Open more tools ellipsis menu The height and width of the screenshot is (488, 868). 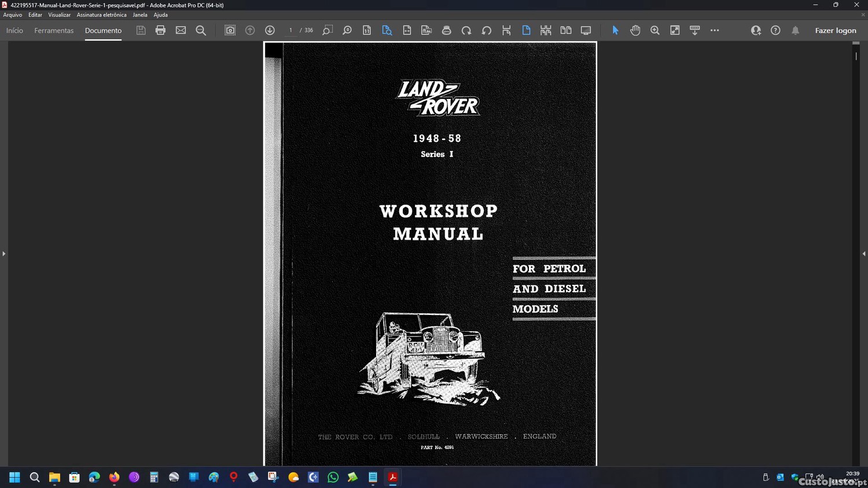(x=715, y=31)
